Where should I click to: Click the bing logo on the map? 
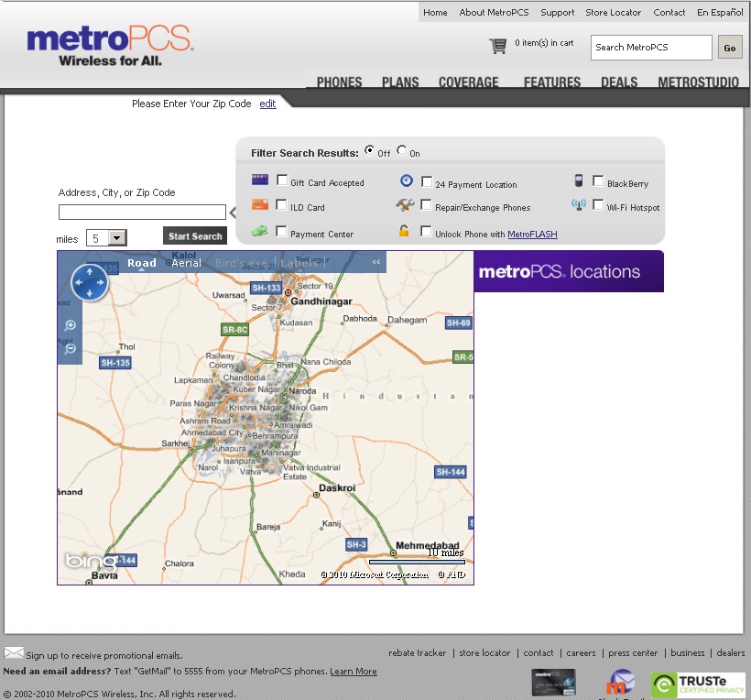coord(91,561)
